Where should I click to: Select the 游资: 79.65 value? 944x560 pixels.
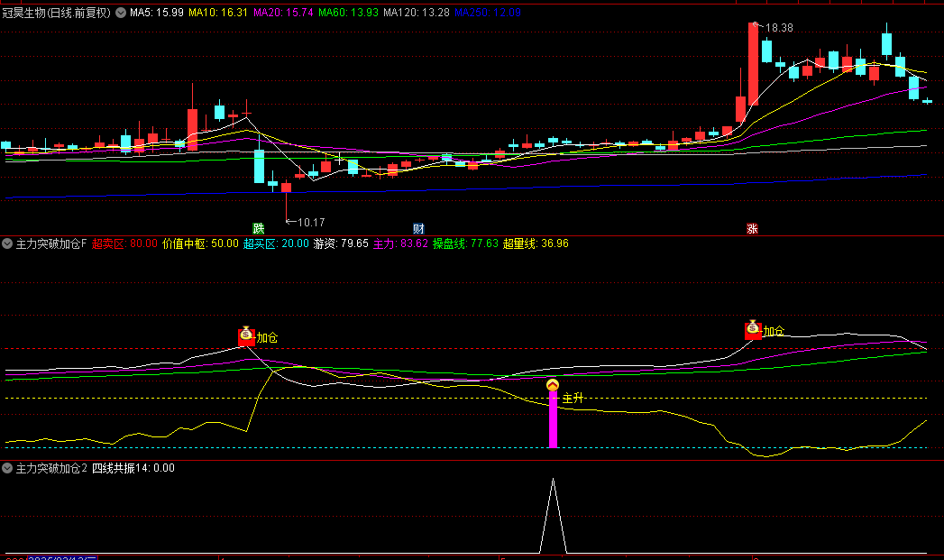[341, 243]
